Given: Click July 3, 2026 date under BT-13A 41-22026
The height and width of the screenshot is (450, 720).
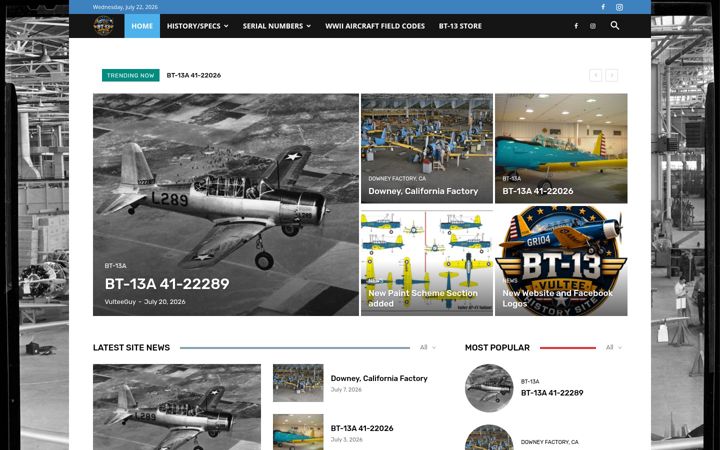Looking at the screenshot, I should pos(347,439).
